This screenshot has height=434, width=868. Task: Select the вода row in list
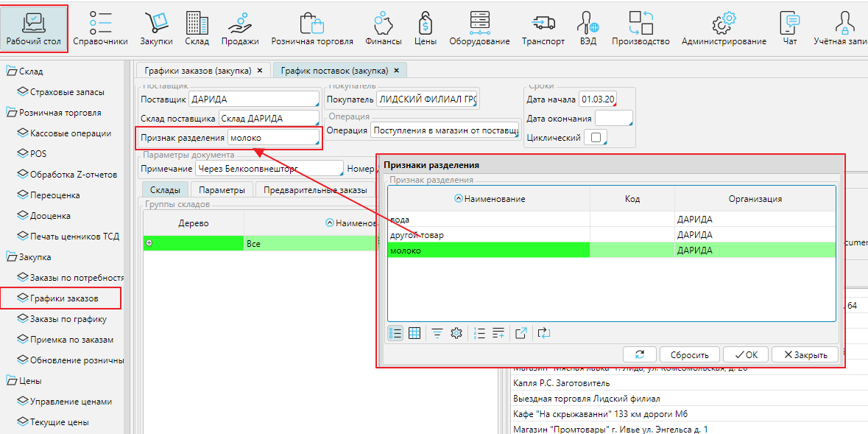pyautogui.click(x=488, y=220)
